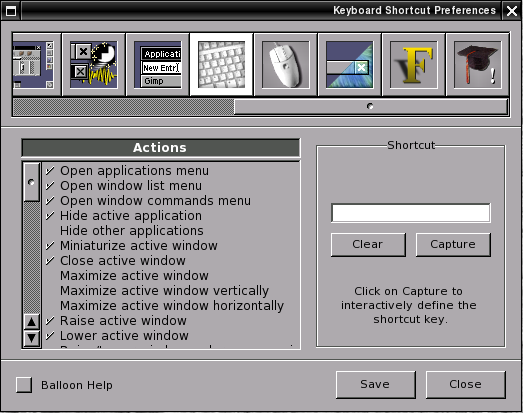Viewport: 523px width, 413px height.
Task: Clear the shortcut with Clear button
Action: [x=368, y=245]
